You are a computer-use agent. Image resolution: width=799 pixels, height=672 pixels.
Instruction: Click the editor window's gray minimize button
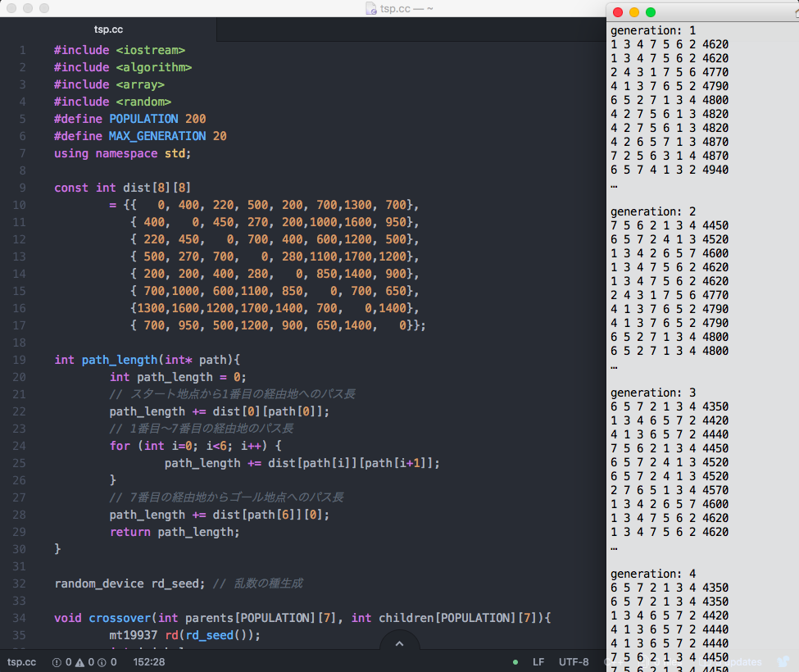pos(28,8)
